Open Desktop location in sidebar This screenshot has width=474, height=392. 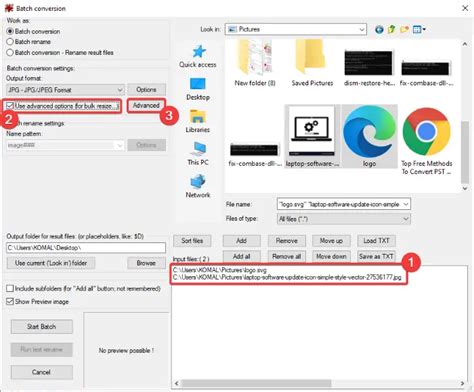[198, 89]
